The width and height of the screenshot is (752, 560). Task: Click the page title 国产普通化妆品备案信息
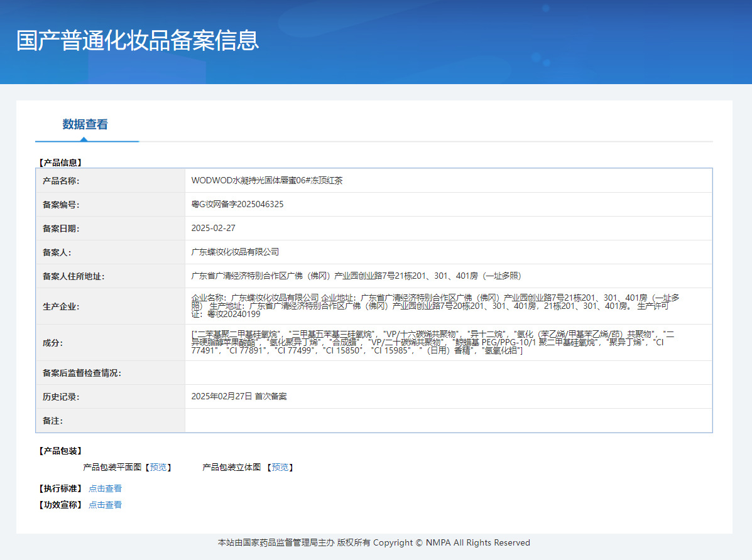[138, 40]
